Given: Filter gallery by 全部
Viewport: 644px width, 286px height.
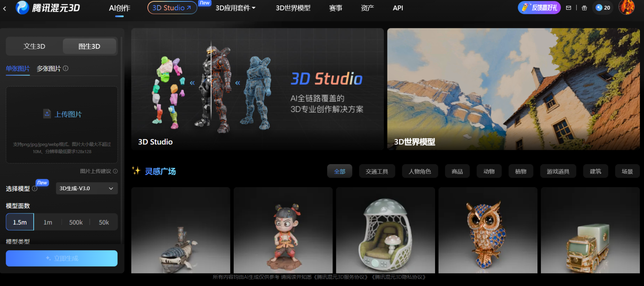Looking at the screenshot, I should click(340, 171).
